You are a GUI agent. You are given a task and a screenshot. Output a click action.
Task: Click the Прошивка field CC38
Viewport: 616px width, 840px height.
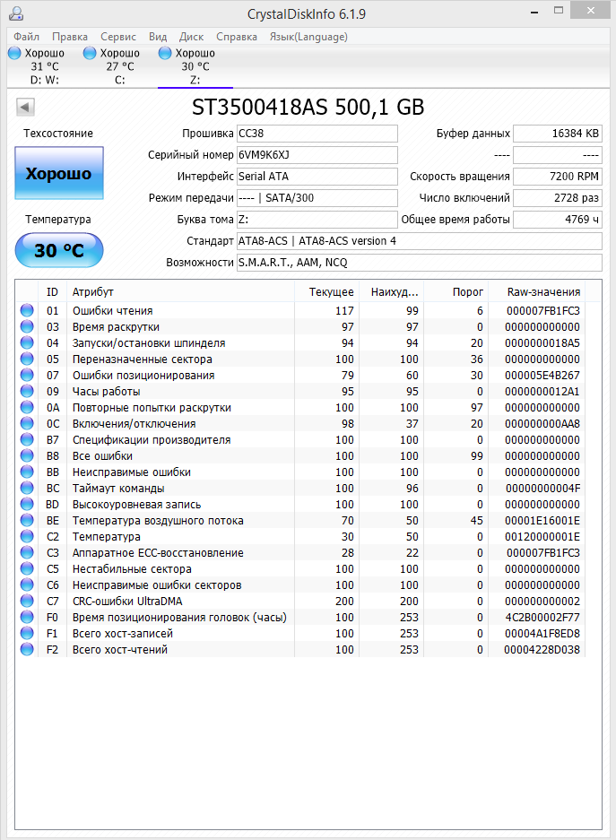(x=317, y=134)
